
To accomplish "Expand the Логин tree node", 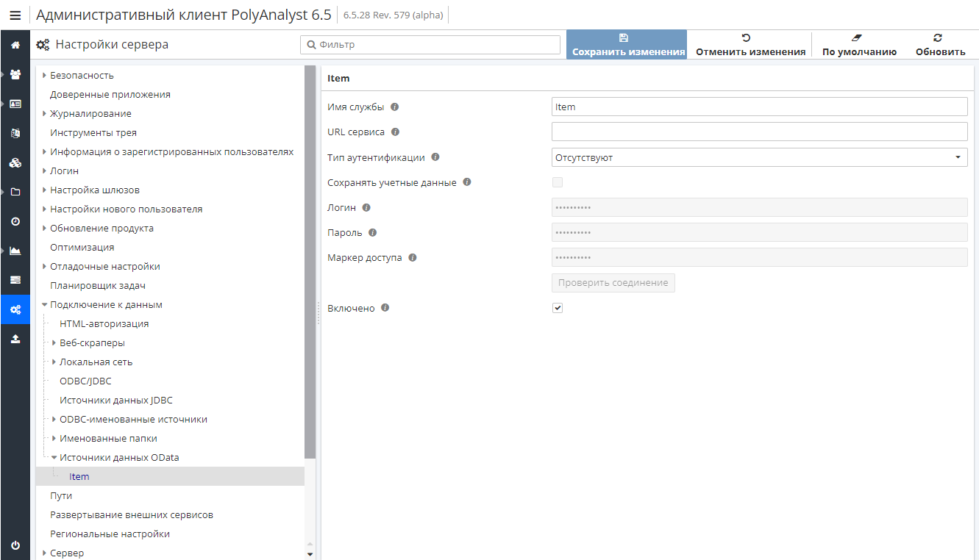I will 44,170.
